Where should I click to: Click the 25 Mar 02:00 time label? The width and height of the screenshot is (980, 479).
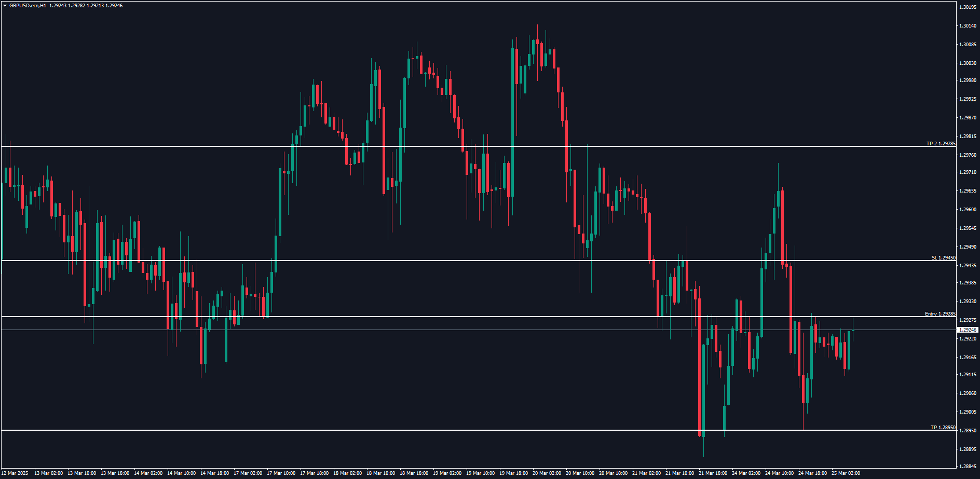point(846,473)
